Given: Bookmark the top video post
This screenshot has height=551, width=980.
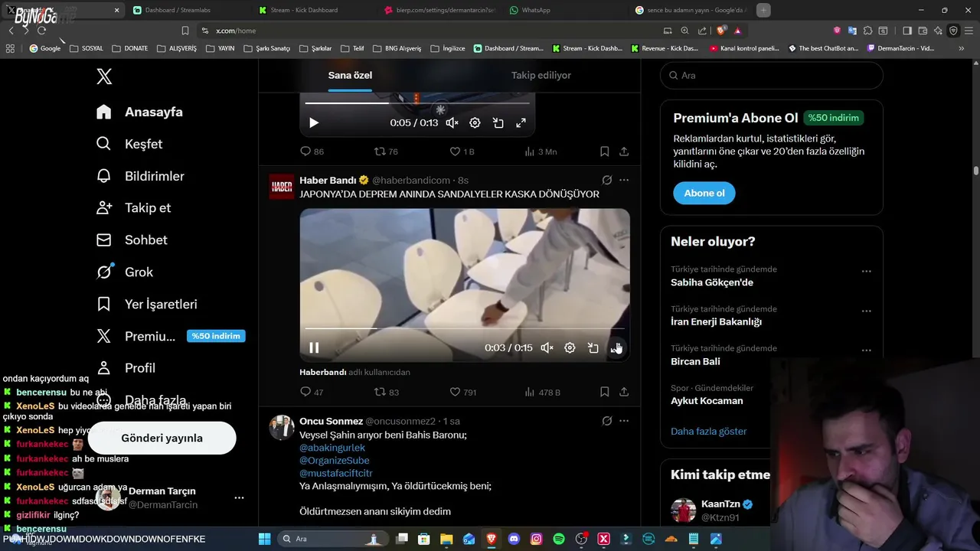Looking at the screenshot, I should (604, 152).
